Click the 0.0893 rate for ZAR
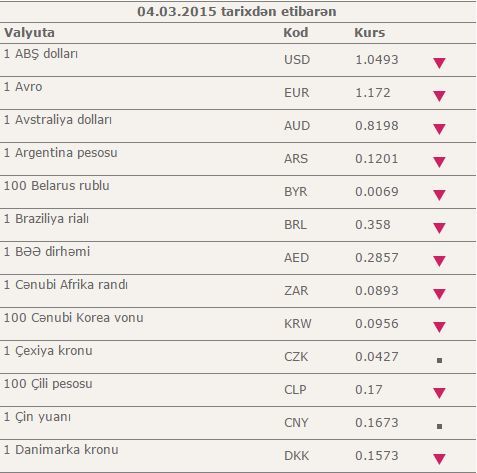 tap(377, 291)
